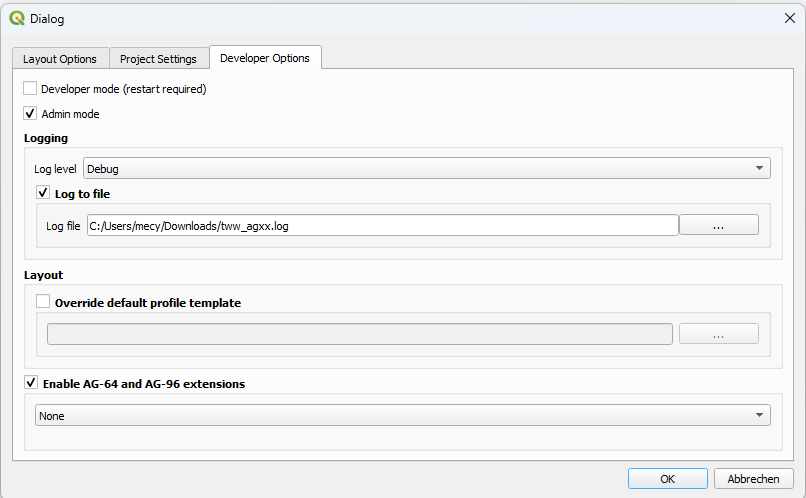Browse for log file with ... button
806x498 pixels.
coord(719,225)
